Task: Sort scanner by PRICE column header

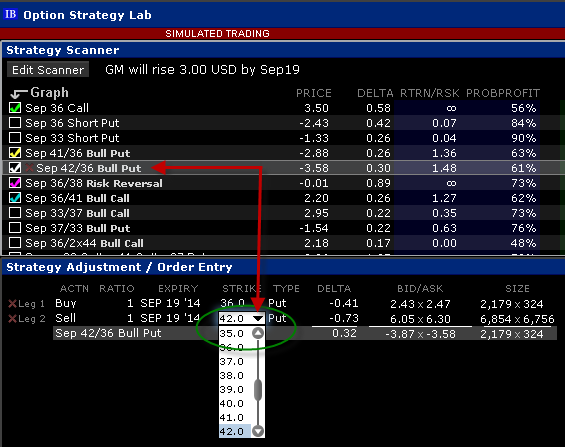Action: (313, 93)
